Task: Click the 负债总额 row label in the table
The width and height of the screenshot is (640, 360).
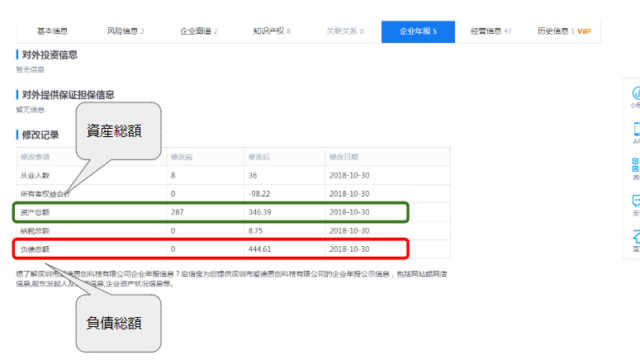Action: coord(35,249)
